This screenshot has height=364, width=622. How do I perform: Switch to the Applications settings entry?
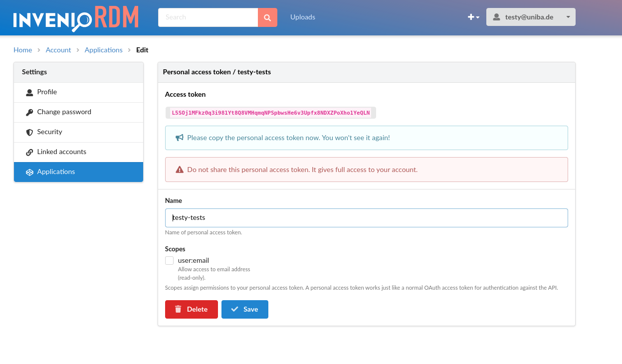[x=56, y=172]
